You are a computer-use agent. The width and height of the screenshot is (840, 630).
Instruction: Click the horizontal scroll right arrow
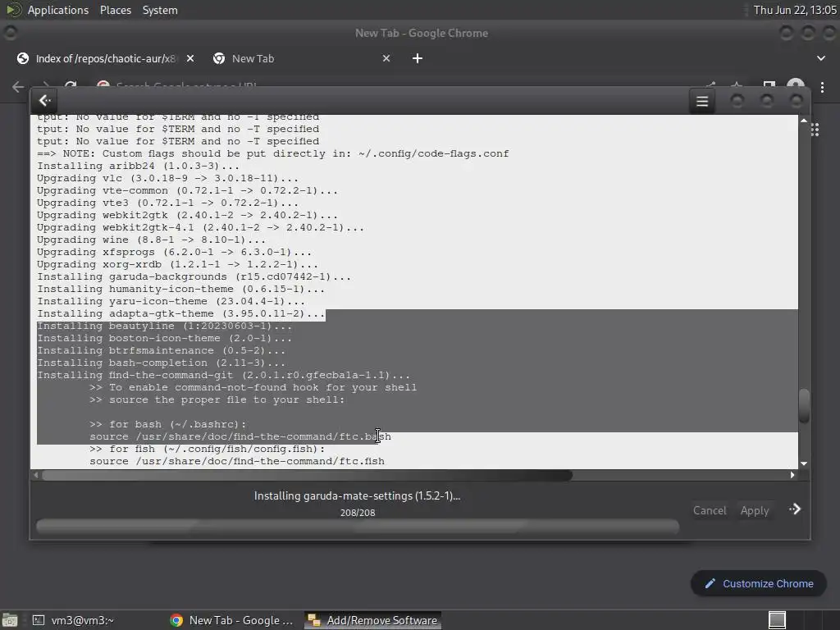click(792, 475)
